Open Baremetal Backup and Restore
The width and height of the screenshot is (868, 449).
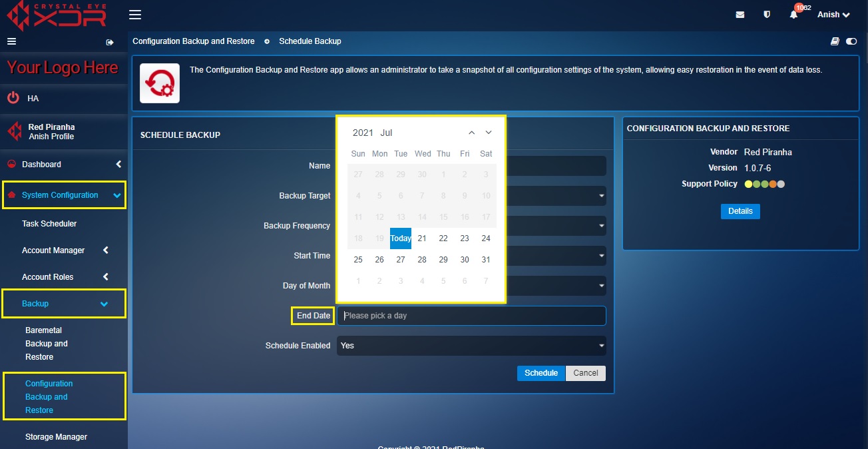coord(47,344)
